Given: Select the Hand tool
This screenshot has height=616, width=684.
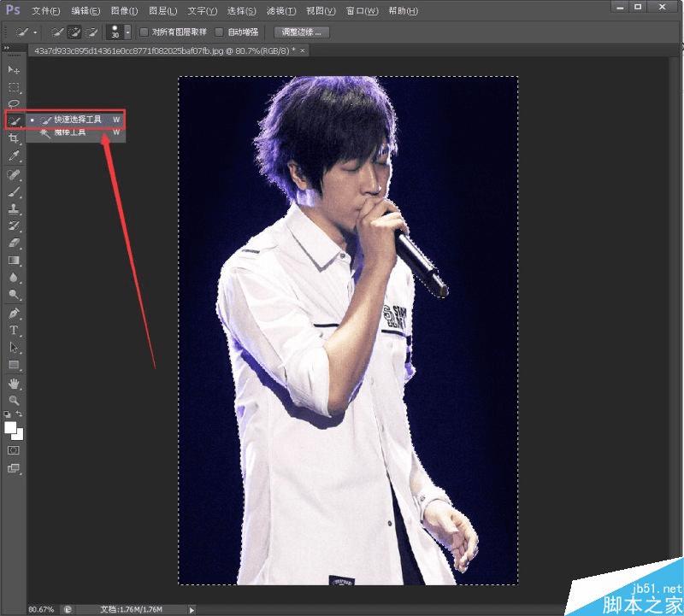Looking at the screenshot, I should click(14, 384).
